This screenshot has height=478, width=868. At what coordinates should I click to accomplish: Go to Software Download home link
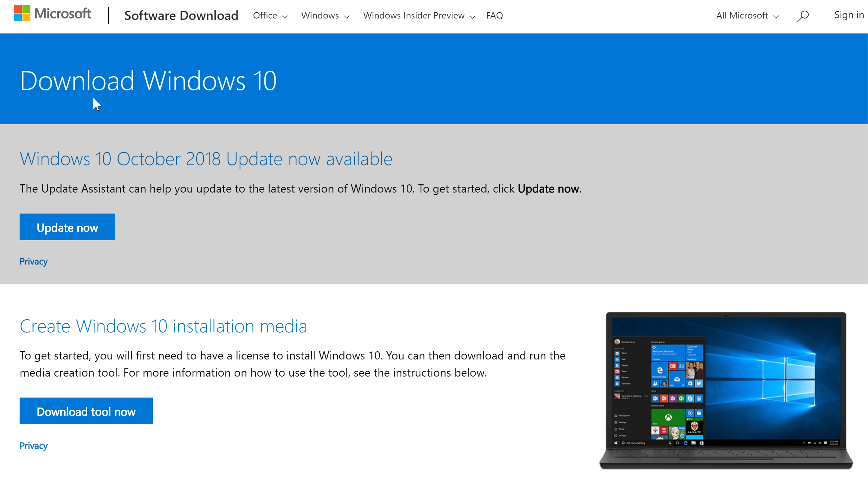point(181,16)
